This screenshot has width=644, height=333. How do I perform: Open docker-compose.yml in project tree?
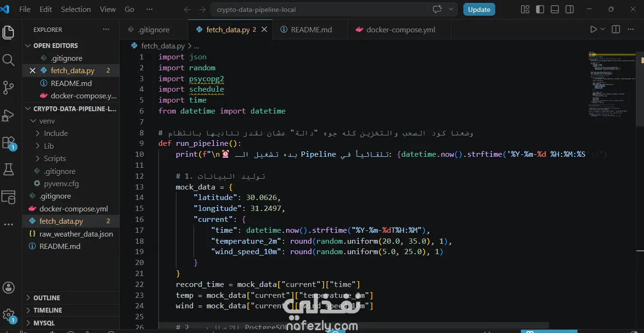(x=71, y=209)
